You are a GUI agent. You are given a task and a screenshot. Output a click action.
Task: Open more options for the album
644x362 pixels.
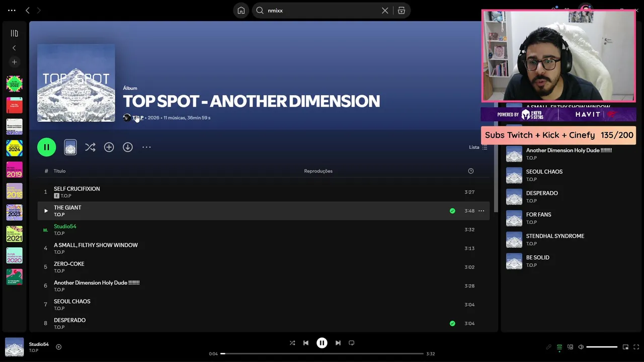pyautogui.click(x=146, y=147)
